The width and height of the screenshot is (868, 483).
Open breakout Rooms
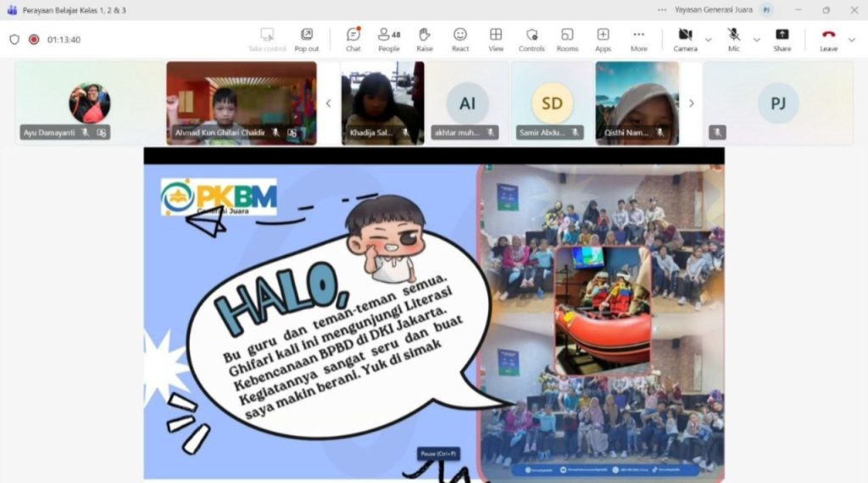click(x=567, y=38)
